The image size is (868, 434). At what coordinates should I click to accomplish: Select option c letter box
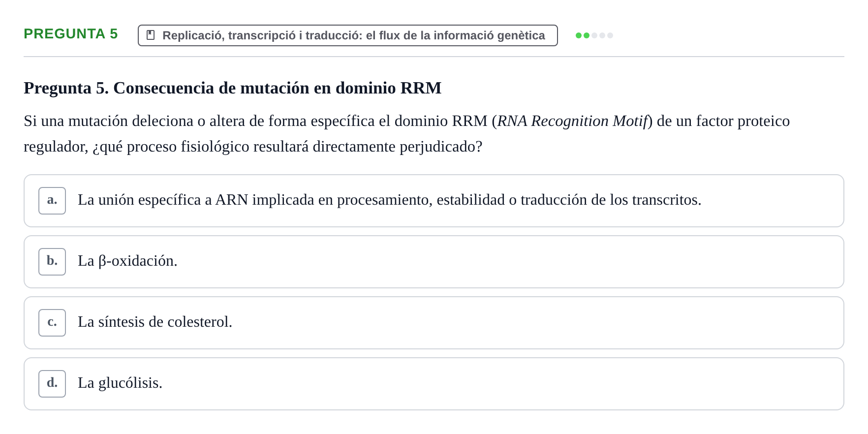(52, 323)
